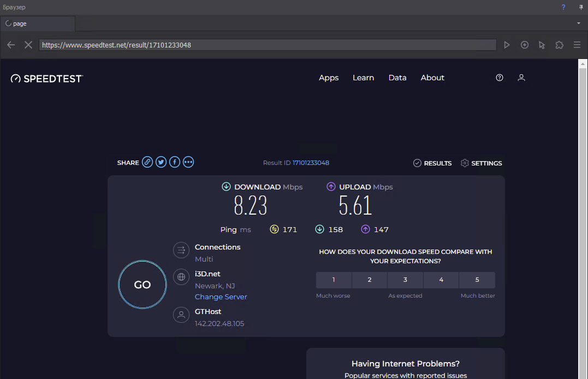
Task: Open more share options ellipsis icon
Action: 188,162
